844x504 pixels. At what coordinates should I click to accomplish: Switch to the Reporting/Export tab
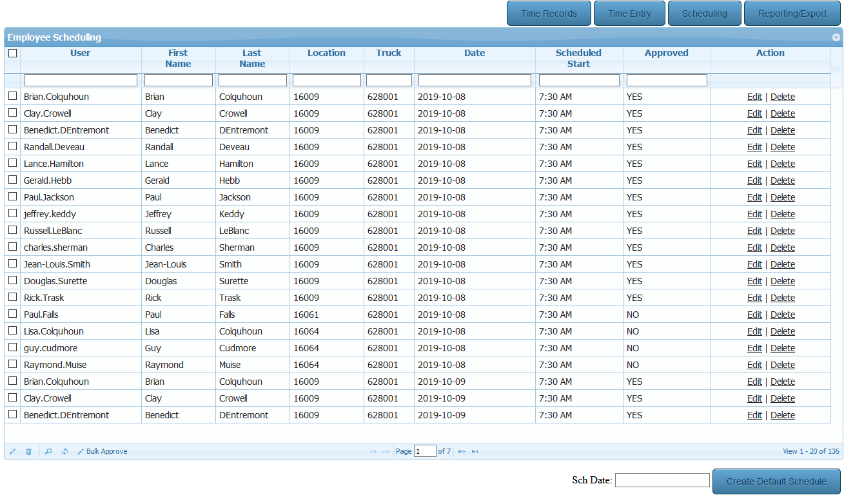[x=792, y=14]
